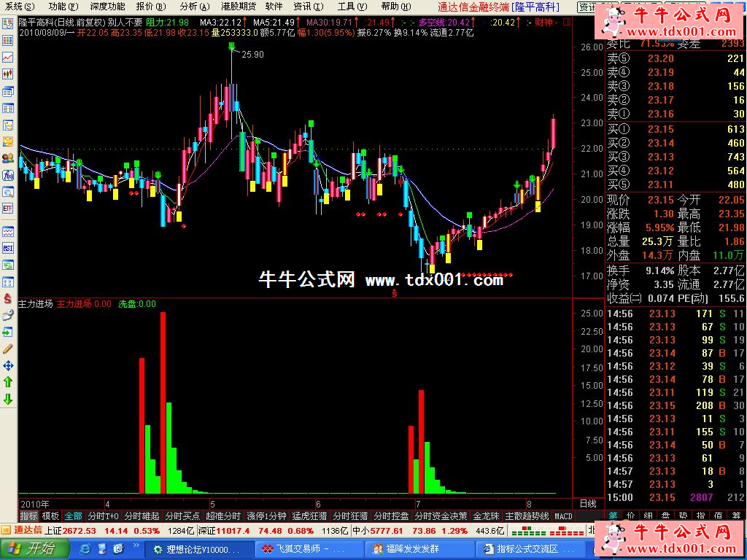This screenshot has width=747, height=560.
Task: Click the green up arrow icon
Action: [8, 381]
